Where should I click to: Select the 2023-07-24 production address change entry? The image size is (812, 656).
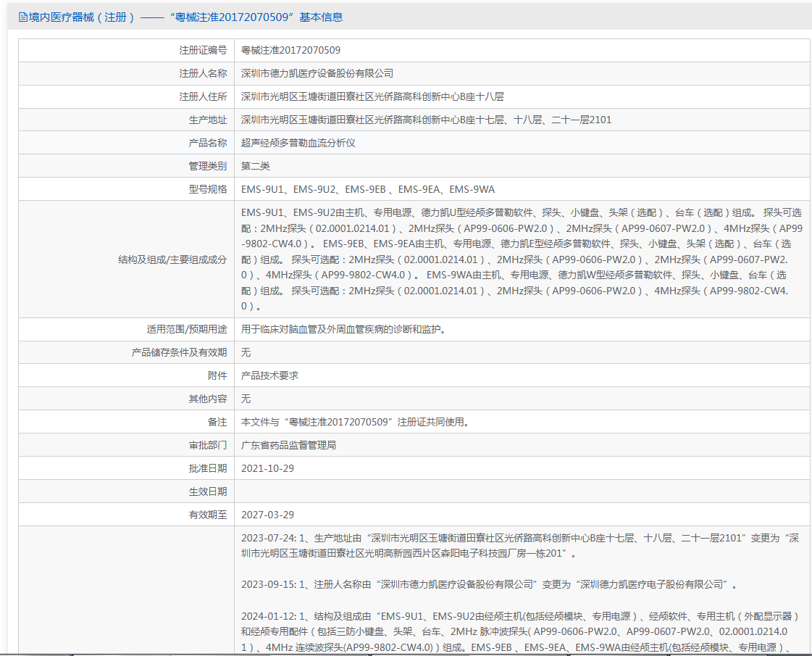(520, 546)
